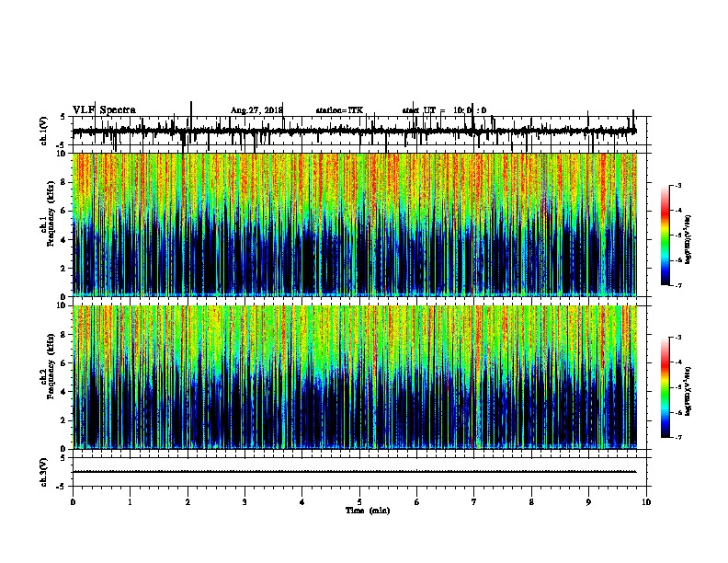Click ch.2 colorbar value "-7"
Image resolution: width=728 pixels, height=563 pixels.
[678, 438]
